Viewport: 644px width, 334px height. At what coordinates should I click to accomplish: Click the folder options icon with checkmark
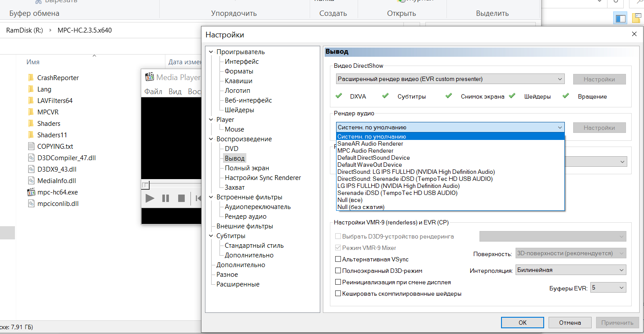pos(637,18)
